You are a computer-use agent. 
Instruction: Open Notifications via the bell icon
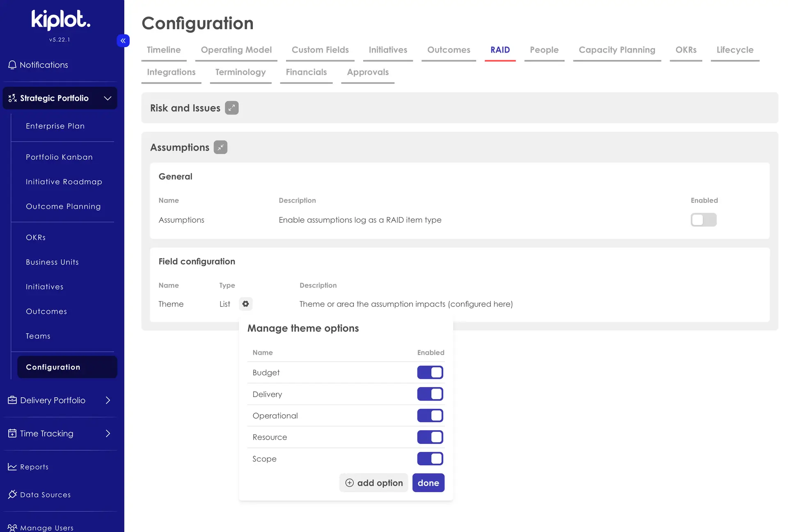[12, 64]
